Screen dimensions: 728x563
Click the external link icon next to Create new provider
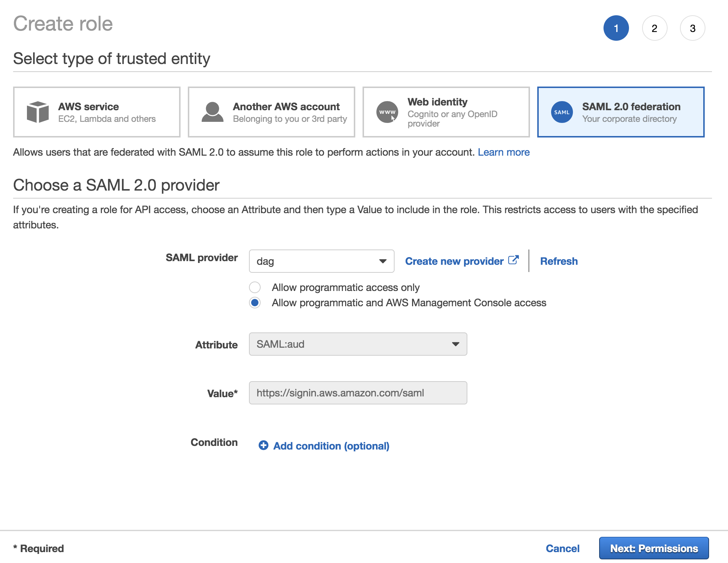pyautogui.click(x=514, y=260)
